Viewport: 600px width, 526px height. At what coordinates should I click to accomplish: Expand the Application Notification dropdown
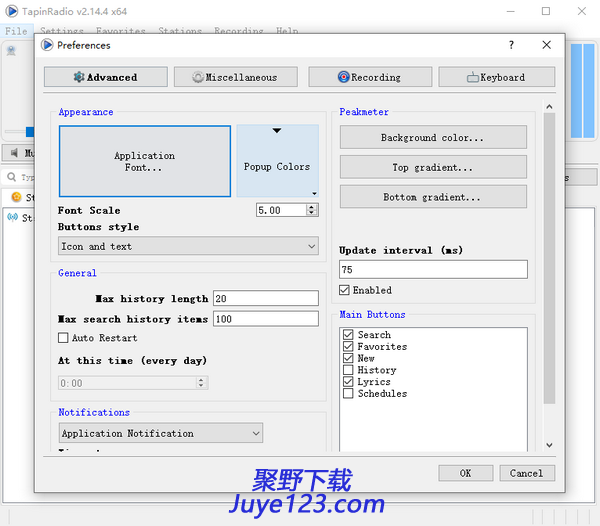point(161,433)
